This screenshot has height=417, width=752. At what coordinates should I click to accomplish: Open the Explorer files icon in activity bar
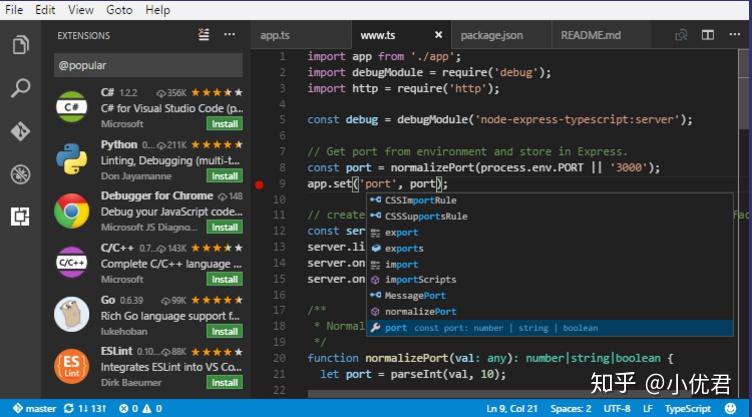tap(20, 45)
